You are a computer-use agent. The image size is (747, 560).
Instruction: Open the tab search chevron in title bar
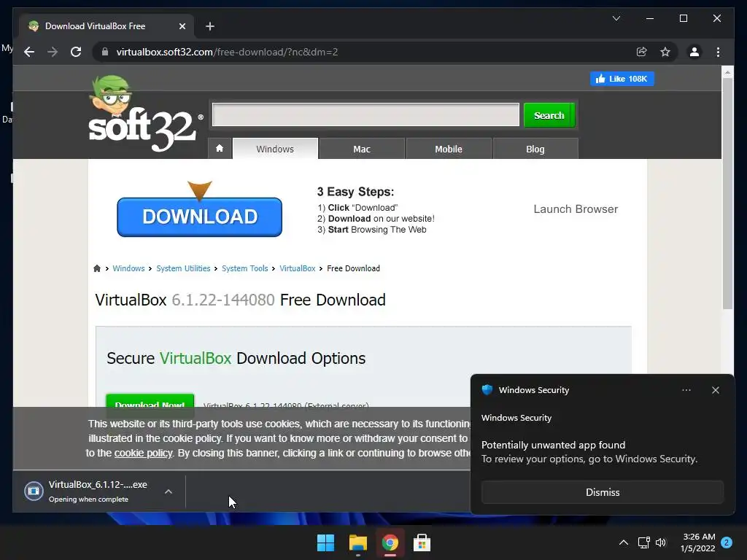coord(616,18)
